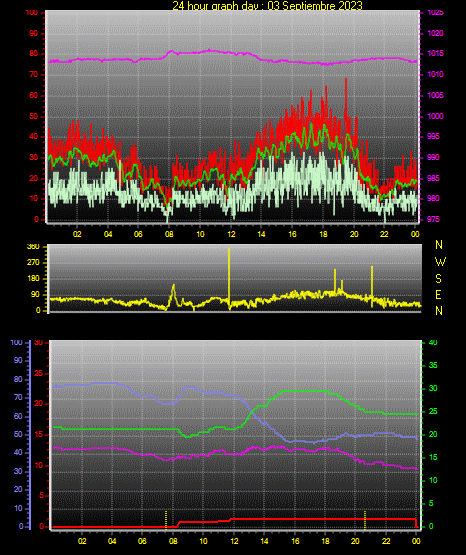Viewport: 466px width, 555px height.
Task: Click the magenta 990 pressure axis label
Action: 434,157
